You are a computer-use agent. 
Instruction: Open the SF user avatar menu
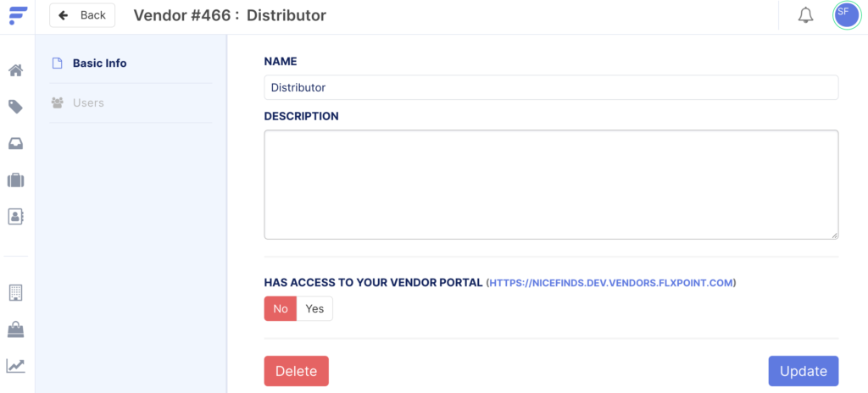[x=846, y=15]
